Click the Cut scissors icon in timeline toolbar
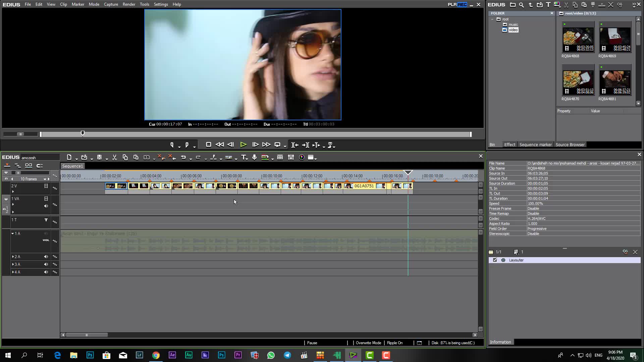644x362 pixels. coord(114,157)
